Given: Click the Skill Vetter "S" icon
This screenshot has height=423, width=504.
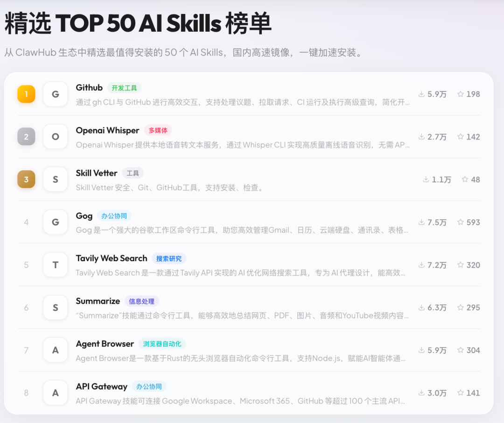Looking at the screenshot, I should click(55, 179).
